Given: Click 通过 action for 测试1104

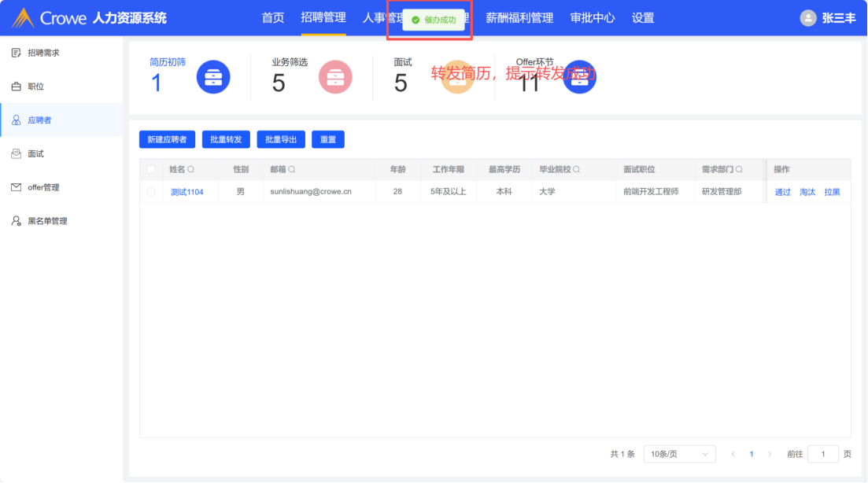Looking at the screenshot, I should [x=783, y=192].
